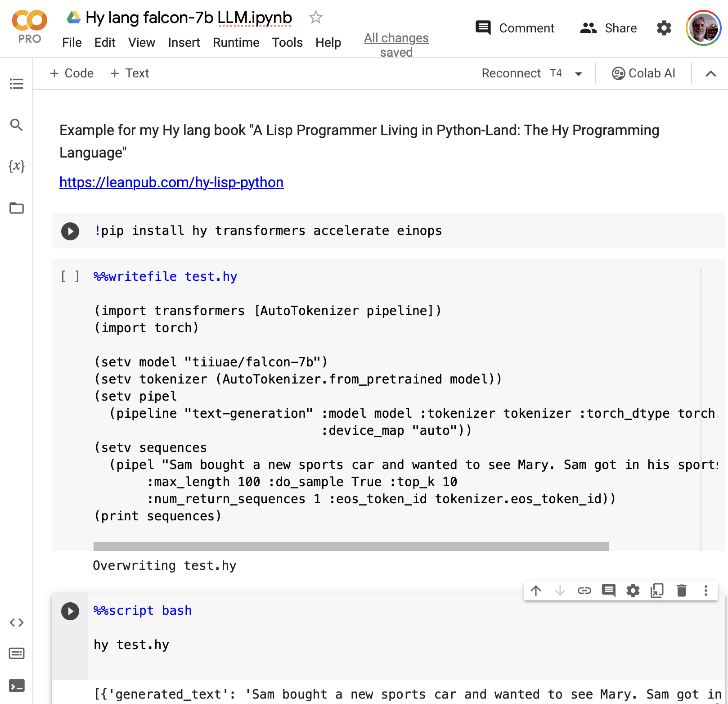
Task: Open the Tools menu
Action: coord(287,43)
